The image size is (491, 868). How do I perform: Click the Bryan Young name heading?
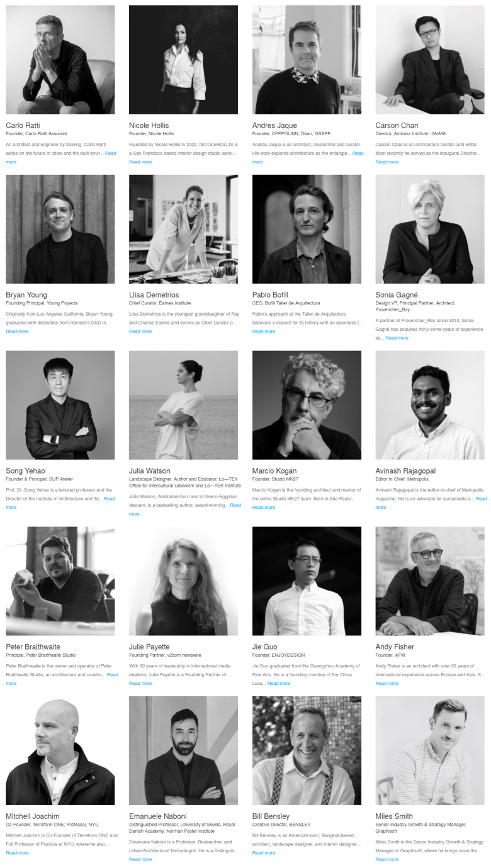(x=26, y=295)
